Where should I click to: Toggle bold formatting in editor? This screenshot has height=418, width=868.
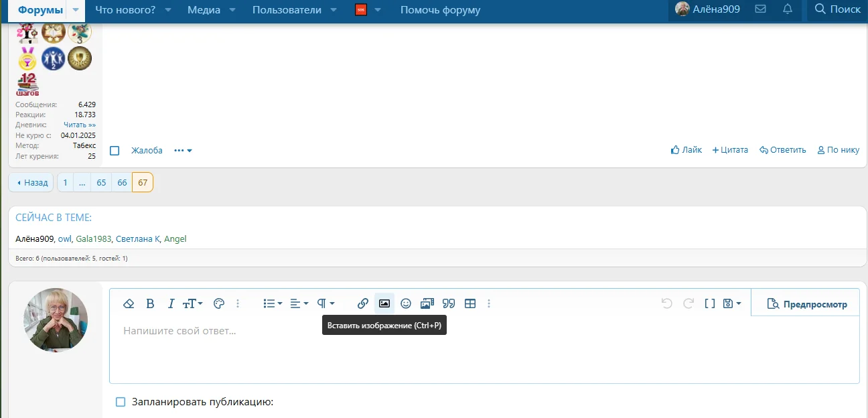[x=150, y=303]
